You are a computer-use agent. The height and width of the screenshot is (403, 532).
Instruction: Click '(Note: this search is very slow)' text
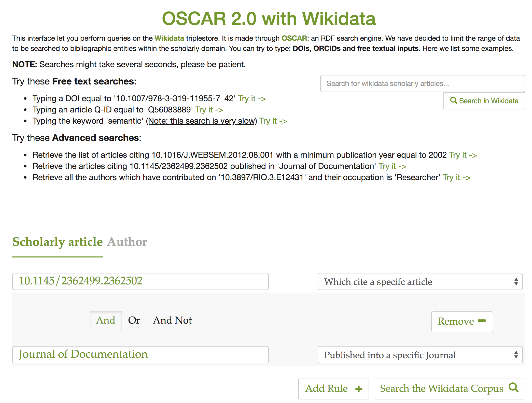(x=201, y=121)
